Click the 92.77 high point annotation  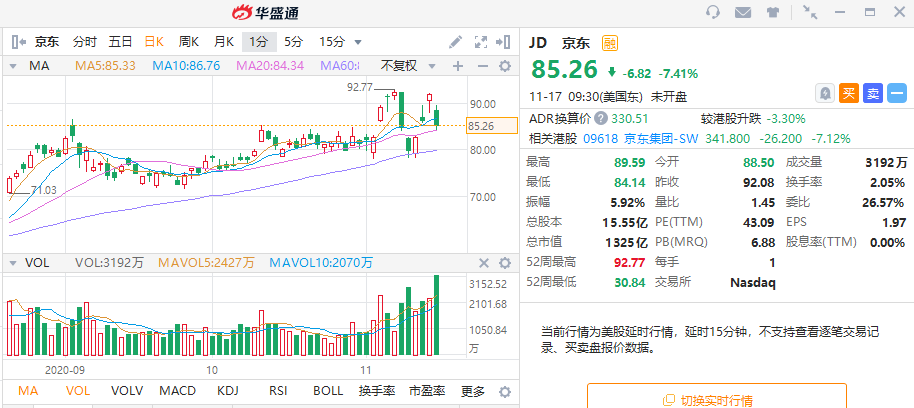click(360, 87)
